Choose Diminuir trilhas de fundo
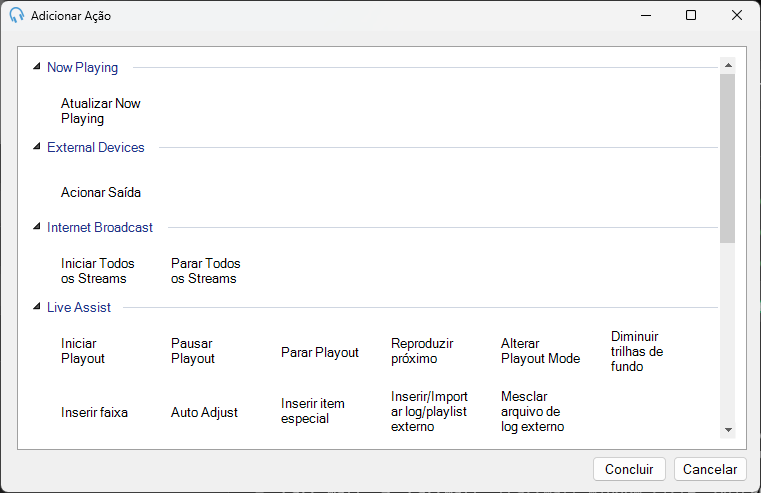The image size is (761, 493). click(x=637, y=351)
